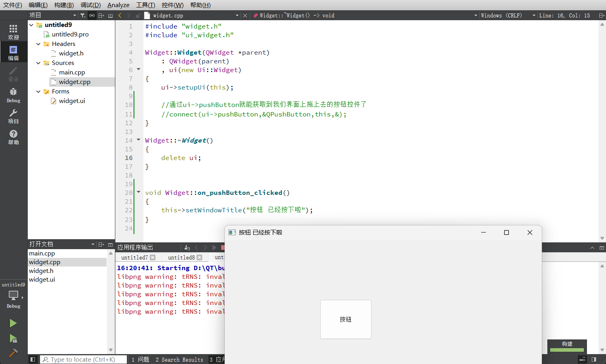Screen dimensions: 606x364
Task: Collapse the Headers folder
Action: [x=38, y=44]
